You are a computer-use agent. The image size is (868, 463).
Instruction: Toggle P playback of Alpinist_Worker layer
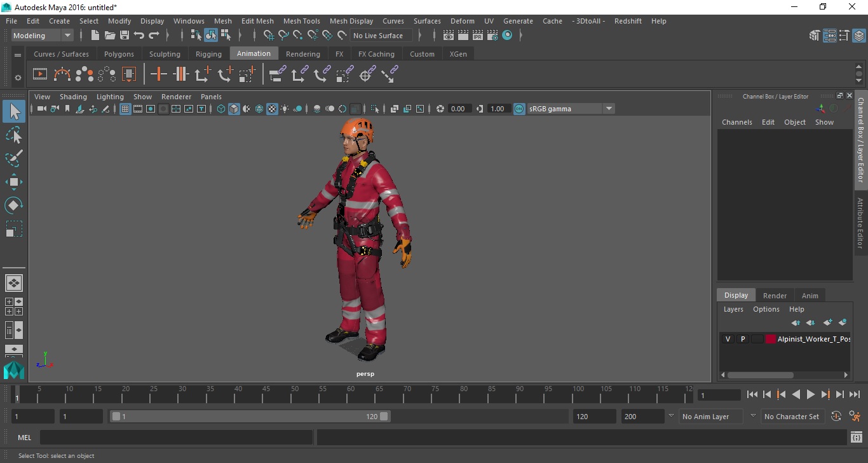click(742, 339)
